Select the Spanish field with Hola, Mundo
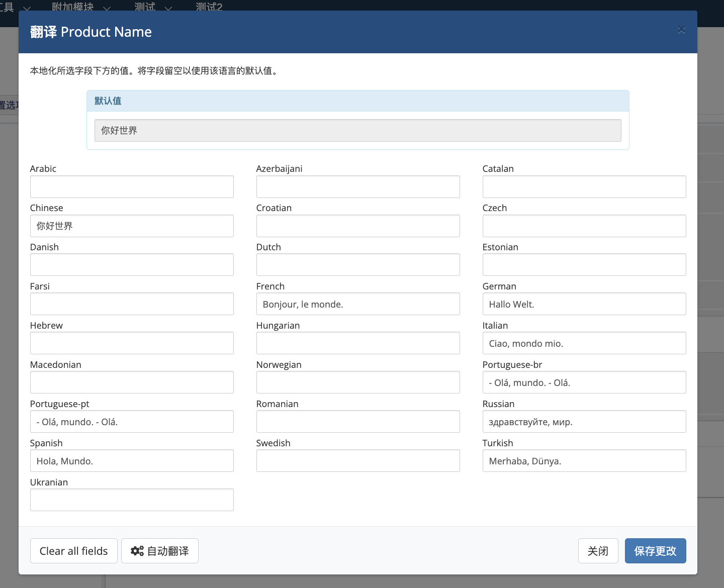 (x=132, y=461)
